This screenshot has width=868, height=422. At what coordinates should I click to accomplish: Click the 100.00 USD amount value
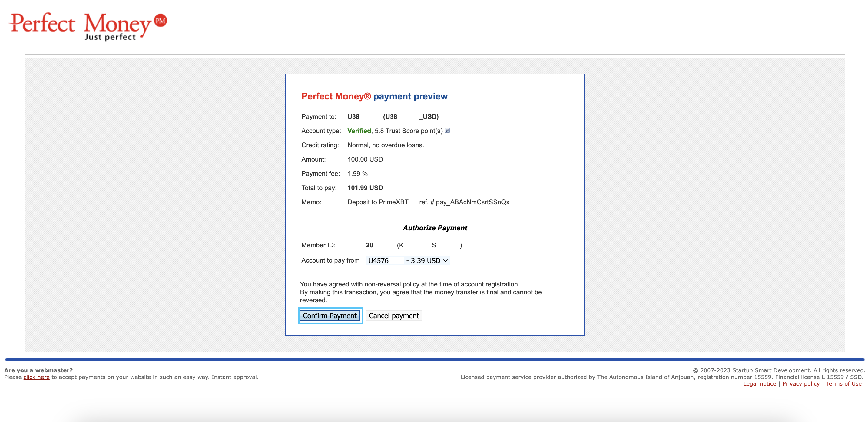(x=365, y=159)
